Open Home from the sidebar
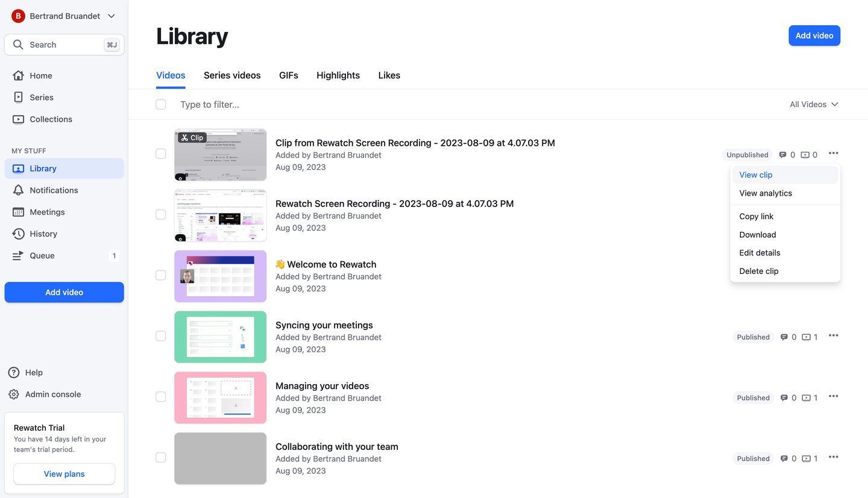 (40, 75)
